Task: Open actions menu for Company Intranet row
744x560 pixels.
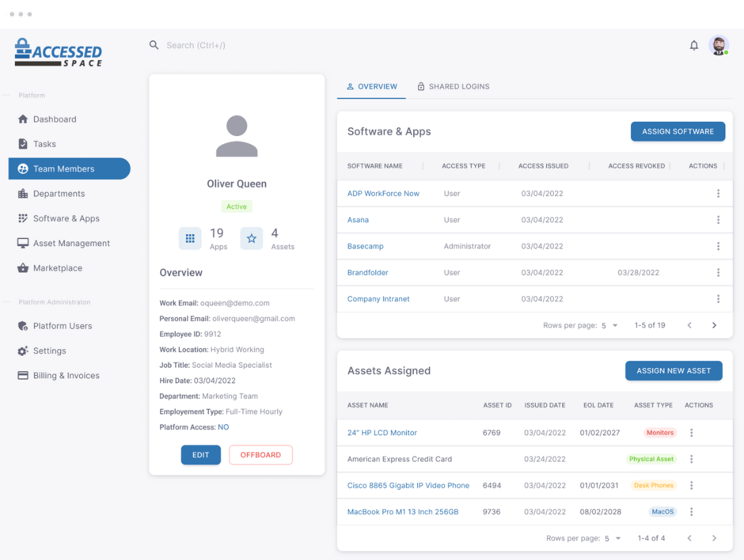Action: (718, 299)
